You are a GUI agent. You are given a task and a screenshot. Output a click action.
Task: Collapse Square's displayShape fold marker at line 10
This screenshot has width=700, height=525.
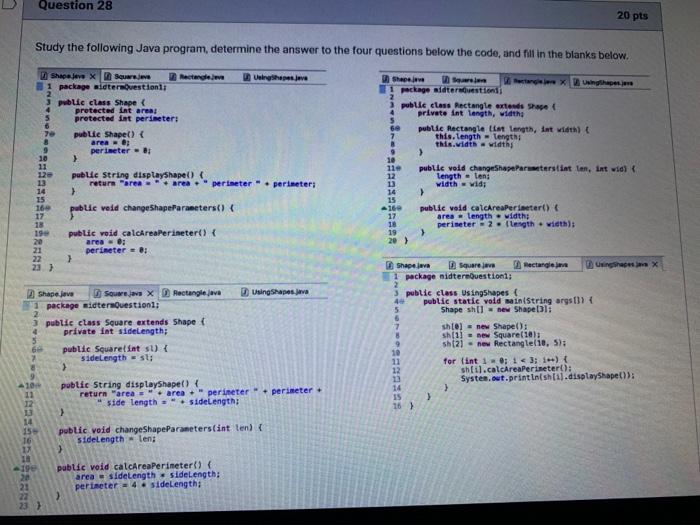point(38,385)
